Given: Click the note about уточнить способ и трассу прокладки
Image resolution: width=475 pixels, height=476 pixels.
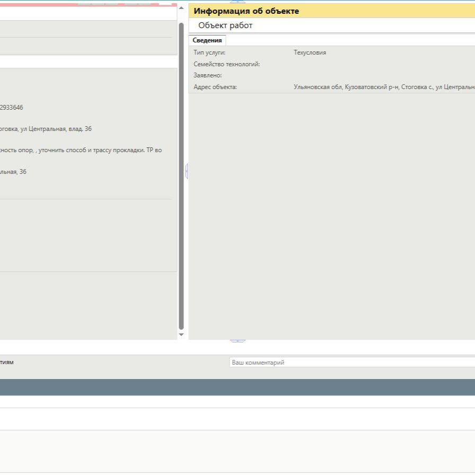Looking at the screenshot, I should click(81, 150).
